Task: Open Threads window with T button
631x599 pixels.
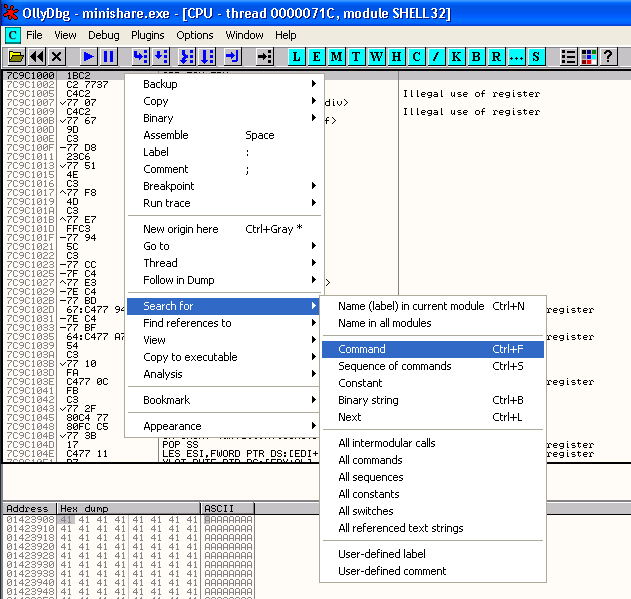Action: coord(356,57)
